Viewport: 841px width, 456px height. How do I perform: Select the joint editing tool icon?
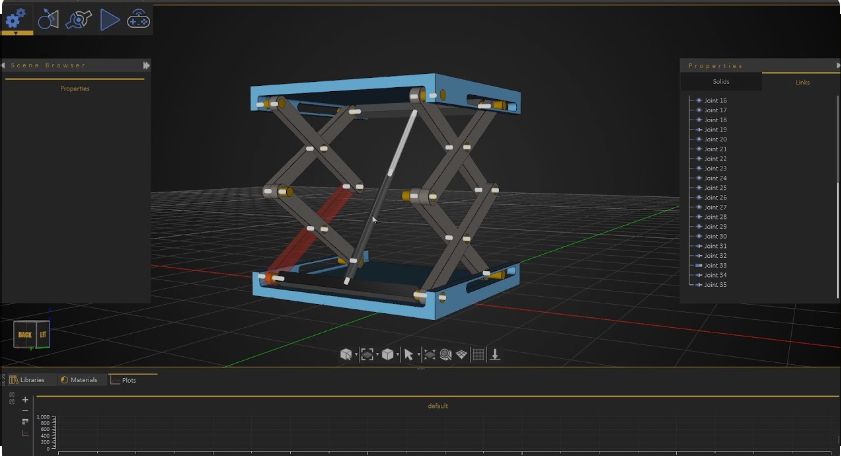click(x=78, y=20)
